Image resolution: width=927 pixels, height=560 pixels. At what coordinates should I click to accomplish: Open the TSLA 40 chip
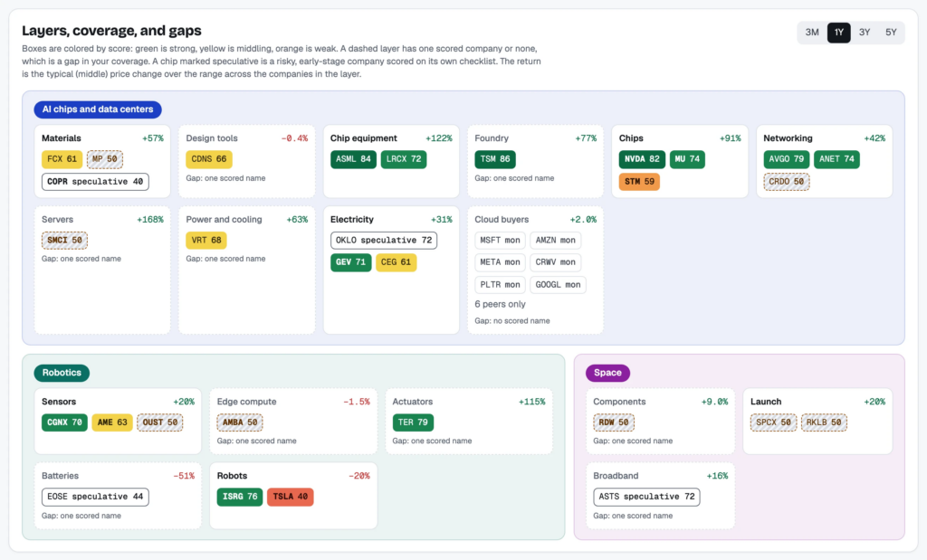290,497
